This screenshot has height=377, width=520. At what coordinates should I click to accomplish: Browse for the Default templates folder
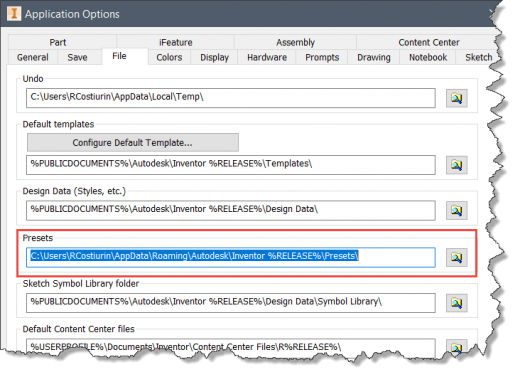(x=457, y=165)
